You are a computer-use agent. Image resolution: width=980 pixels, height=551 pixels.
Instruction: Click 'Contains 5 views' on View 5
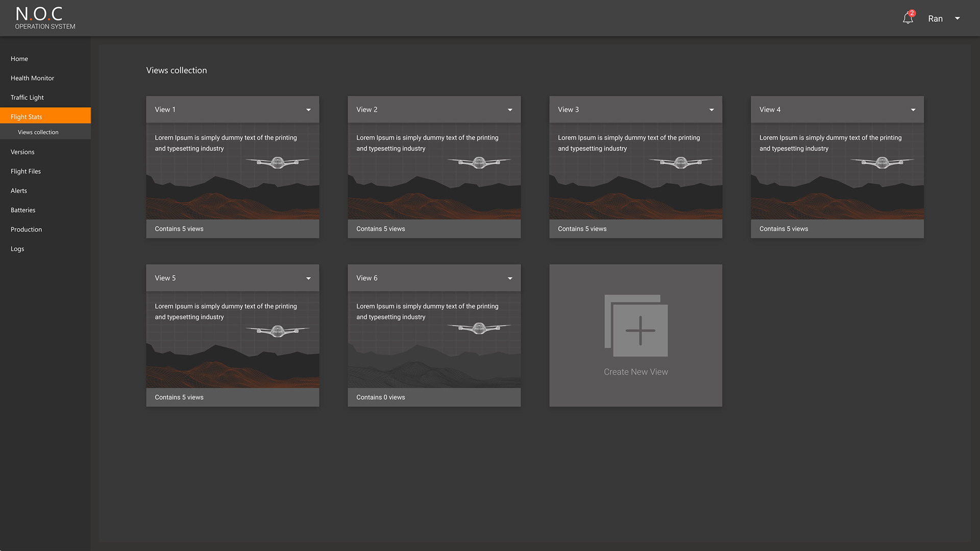pyautogui.click(x=179, y=397)
